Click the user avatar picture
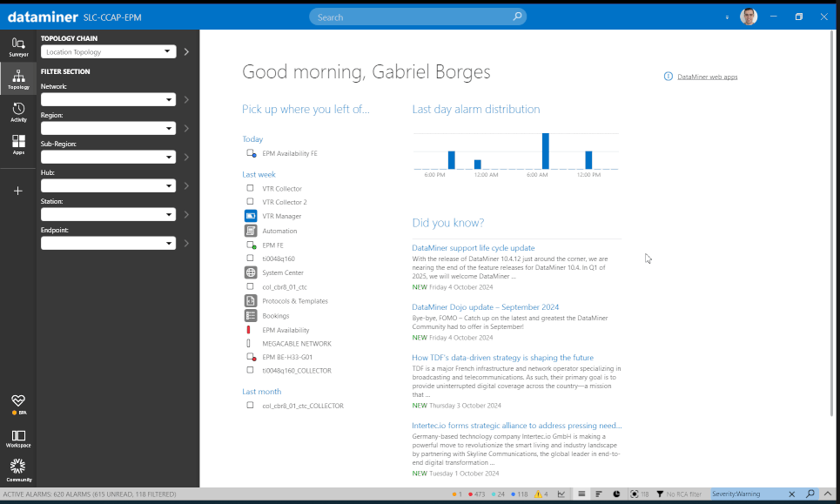Viewport: 840px width, 504px height. (x=749, y=17)
